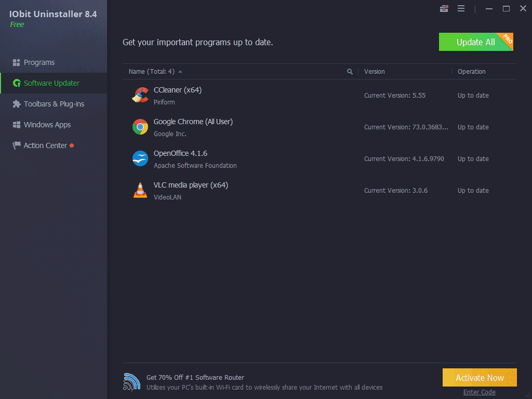This screenshot has width=532, height=399.
Task: Select the VLC media player (x64) entry
Action: click(191, 185)
